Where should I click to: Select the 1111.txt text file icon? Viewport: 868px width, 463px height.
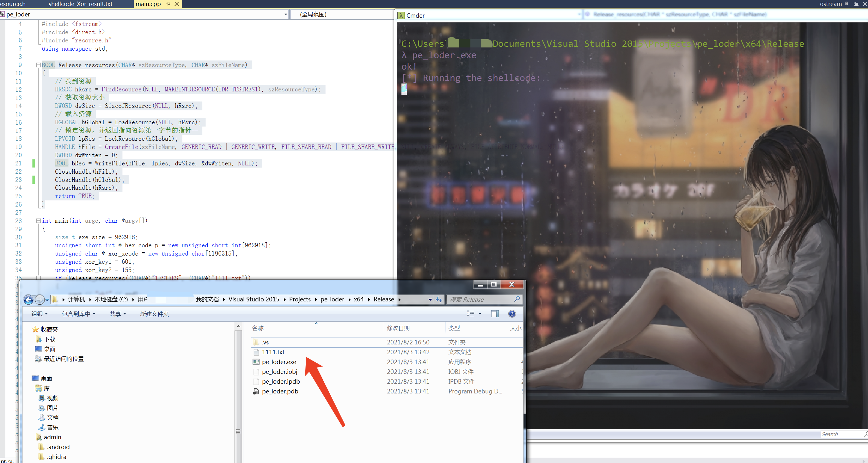(256, 352)
